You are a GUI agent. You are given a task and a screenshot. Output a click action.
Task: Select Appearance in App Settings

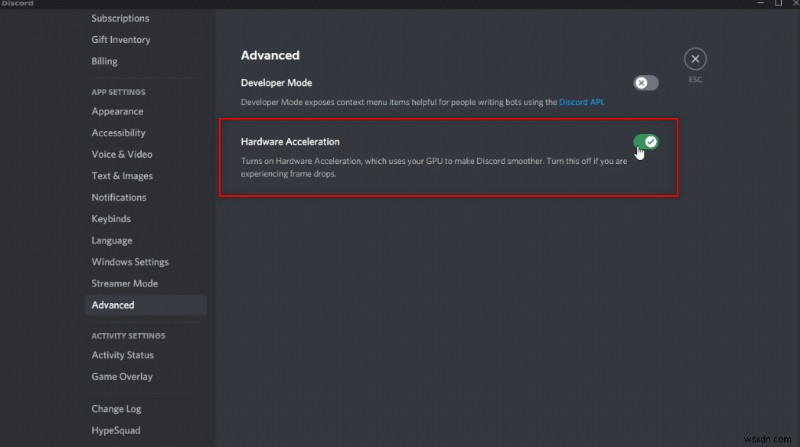click(117, 112)
